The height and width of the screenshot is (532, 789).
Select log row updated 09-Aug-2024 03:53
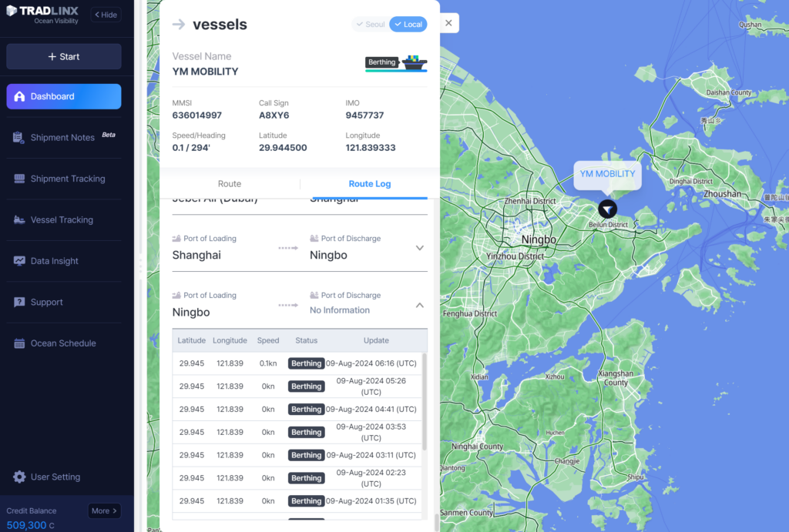(297, 433)
